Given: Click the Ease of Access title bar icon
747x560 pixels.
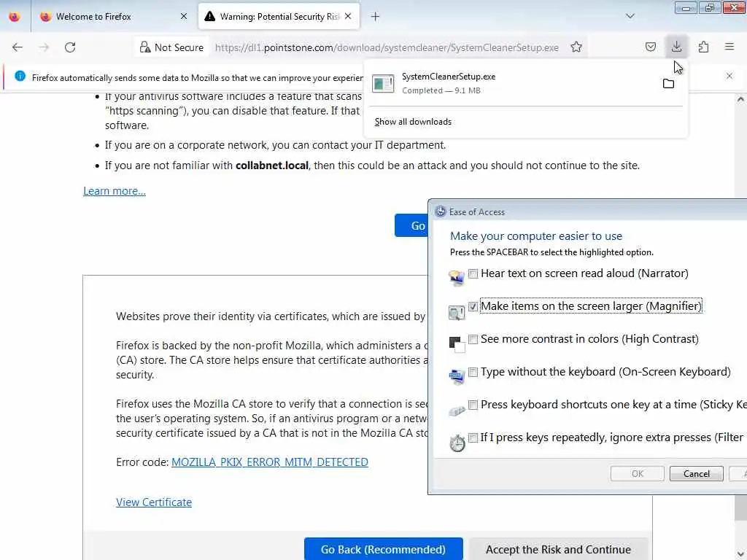Looking at the screenshot, I should click(441, 212).
